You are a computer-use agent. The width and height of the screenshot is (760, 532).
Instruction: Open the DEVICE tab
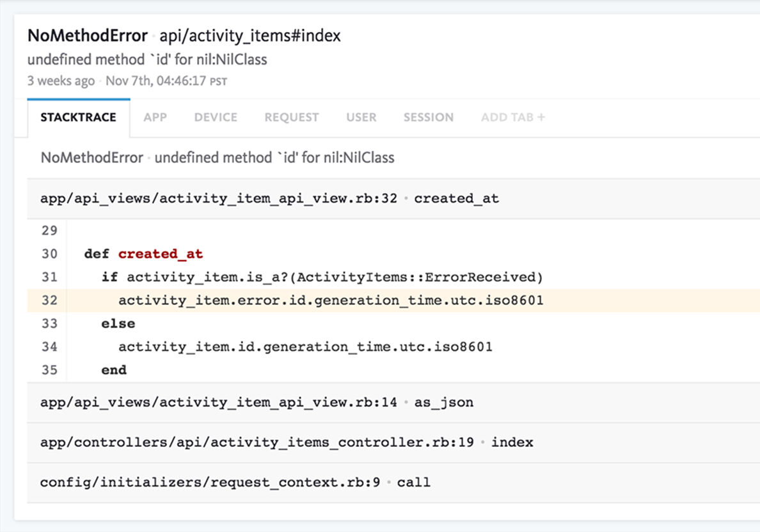point(216,118)
